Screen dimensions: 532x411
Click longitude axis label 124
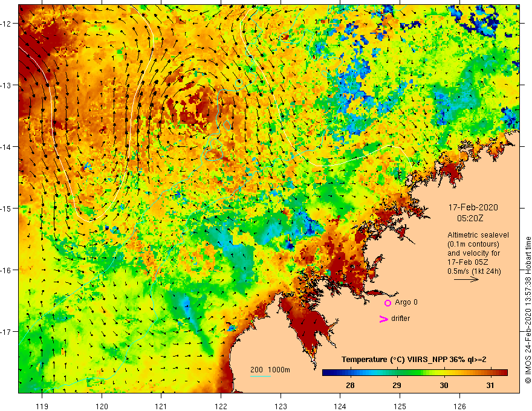click(x=340, y=406)
